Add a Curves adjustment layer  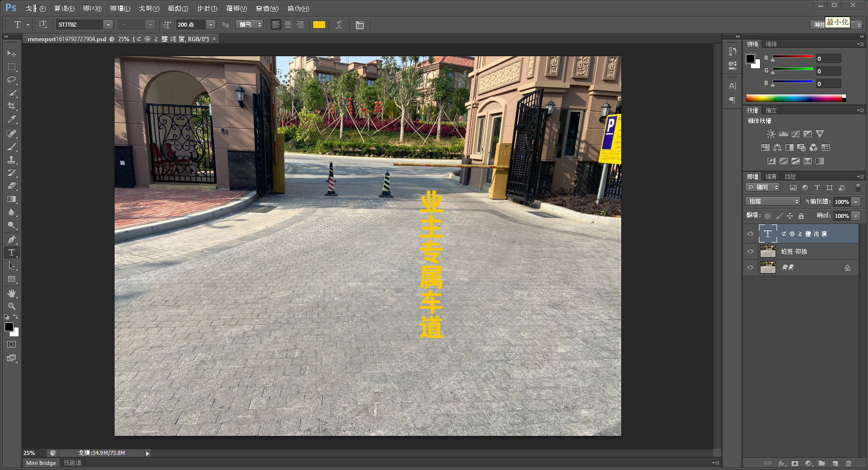pyautogui.click(x=796, y=134)
